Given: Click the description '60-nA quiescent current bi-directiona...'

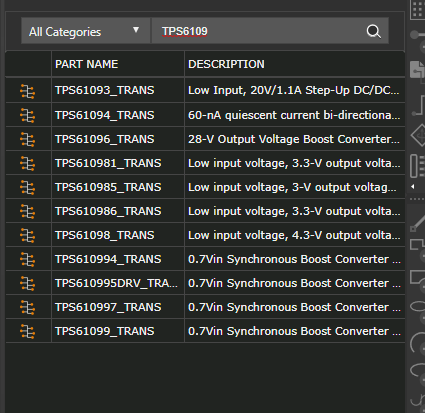Looking at the screenshot, I should [x=294, y=115].
